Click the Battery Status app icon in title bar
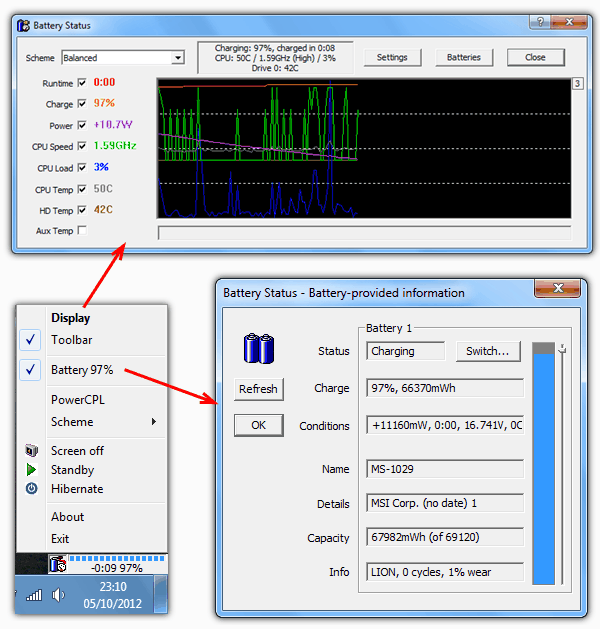 pyautogui.click(x=24, y=25)
